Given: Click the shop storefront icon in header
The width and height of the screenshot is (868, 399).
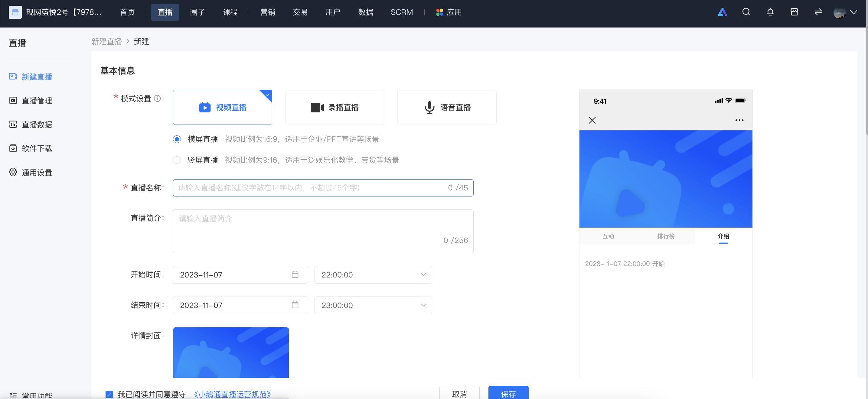Looking at the screenshot, I should (794, 12).
